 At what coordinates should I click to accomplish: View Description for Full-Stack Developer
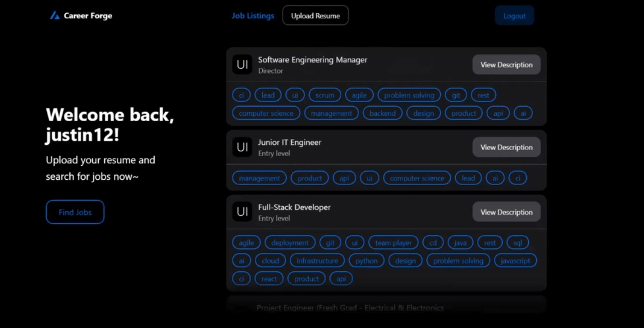point(507,212)
